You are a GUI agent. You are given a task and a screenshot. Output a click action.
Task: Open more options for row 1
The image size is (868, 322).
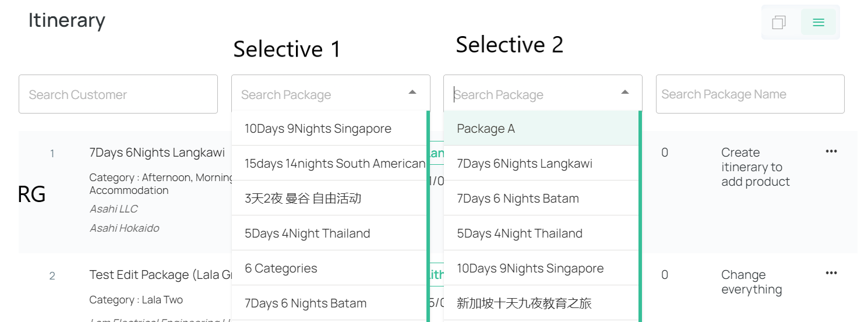831,151
